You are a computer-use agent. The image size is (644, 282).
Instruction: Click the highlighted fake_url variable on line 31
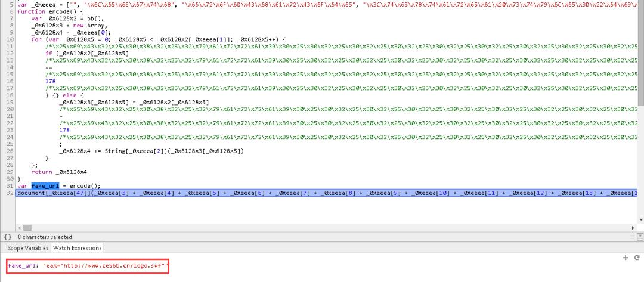[45, 186]
